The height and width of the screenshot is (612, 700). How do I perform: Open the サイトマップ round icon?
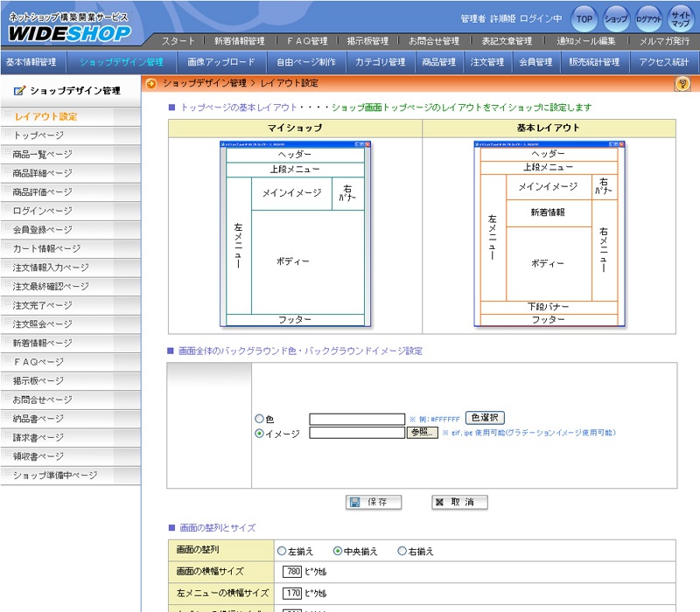[680, 18]
